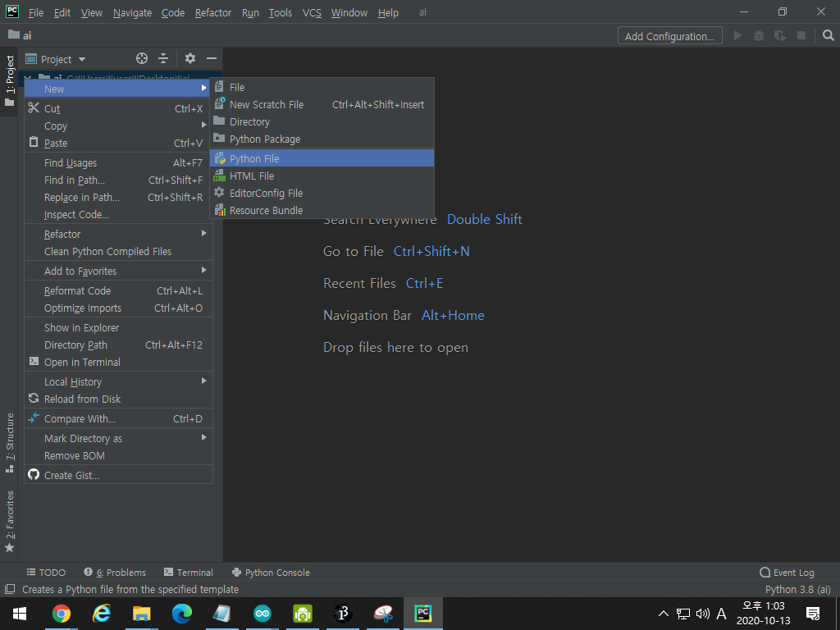Select Find in Path
This screenshot has width=840, height=630.
[118, 180]
